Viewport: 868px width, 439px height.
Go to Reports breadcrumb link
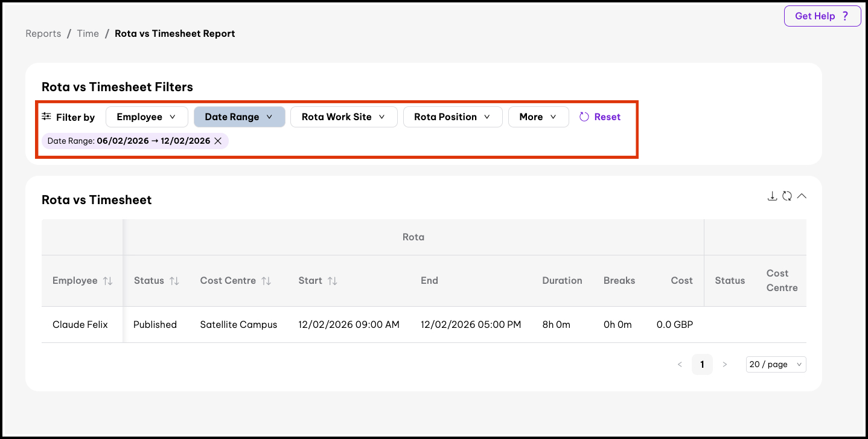coord(43,34)
